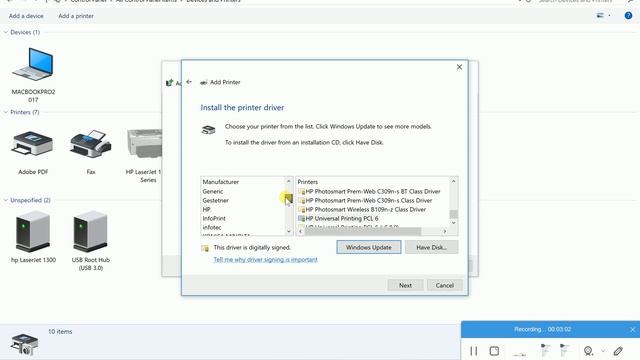Choose HP Universal Printing PCL 6
The width and height of the screenshot is (640, 360).
coord(338,218)
